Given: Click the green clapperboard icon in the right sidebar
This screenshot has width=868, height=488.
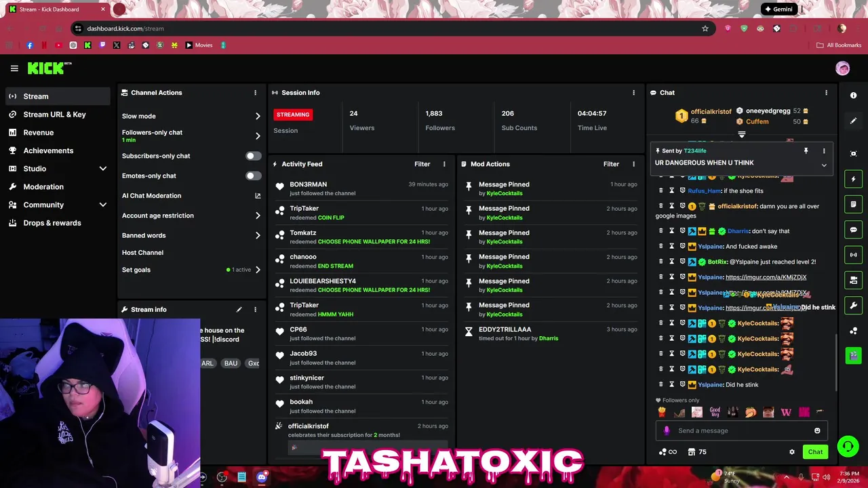Looking at the screenshot, I should pos(854,354).
